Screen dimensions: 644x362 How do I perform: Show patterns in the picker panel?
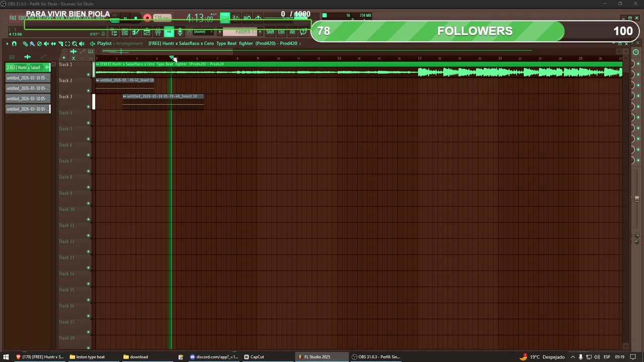(x=12, y=57)
